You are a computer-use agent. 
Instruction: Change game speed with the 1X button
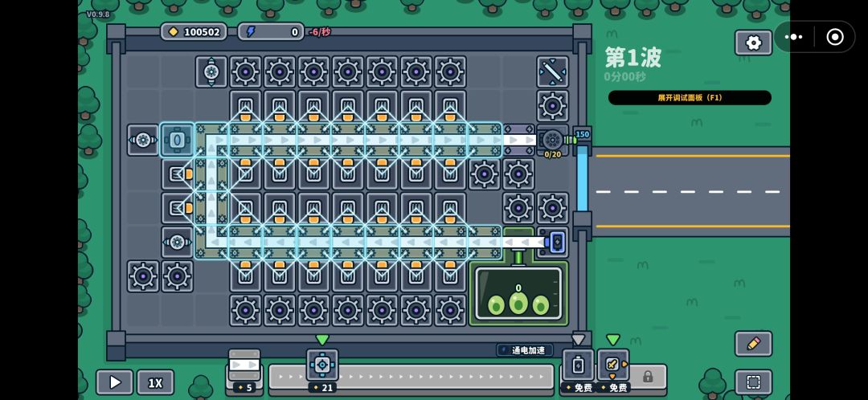(155, 382)
